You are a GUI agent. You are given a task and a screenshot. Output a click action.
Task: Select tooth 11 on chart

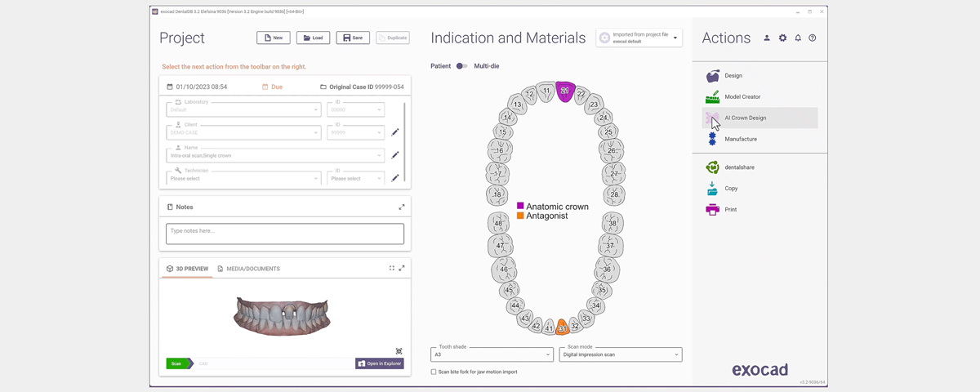pyautogui.click(x=546, y=91)
